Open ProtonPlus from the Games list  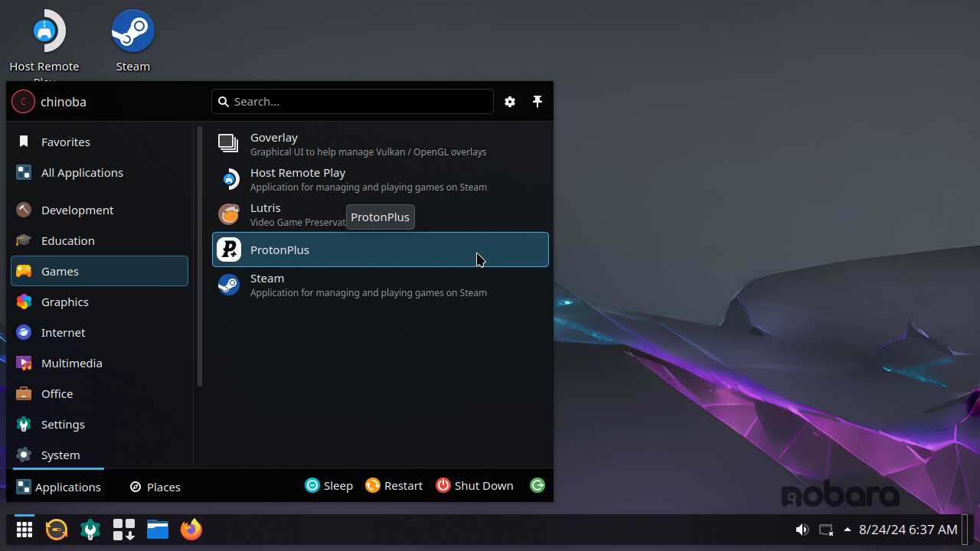[381, 249]
